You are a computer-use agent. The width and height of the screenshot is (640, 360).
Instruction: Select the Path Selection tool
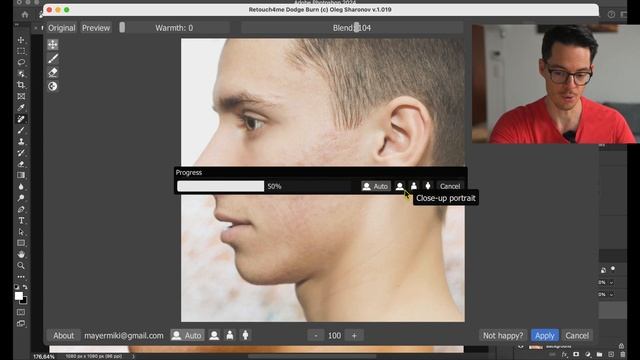(21, 232)
